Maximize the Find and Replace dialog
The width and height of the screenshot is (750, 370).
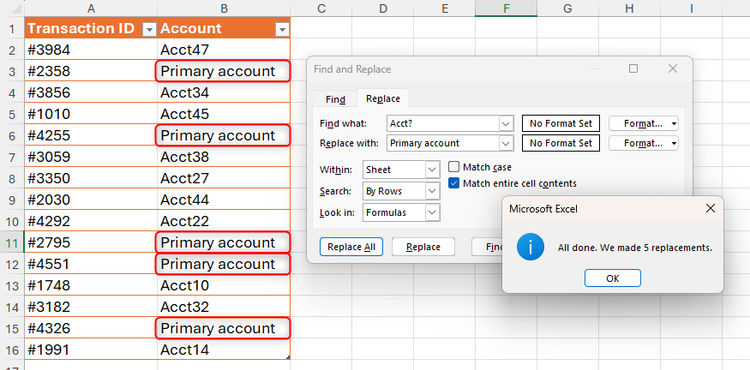pyautogui.click(x=633, y=69)
